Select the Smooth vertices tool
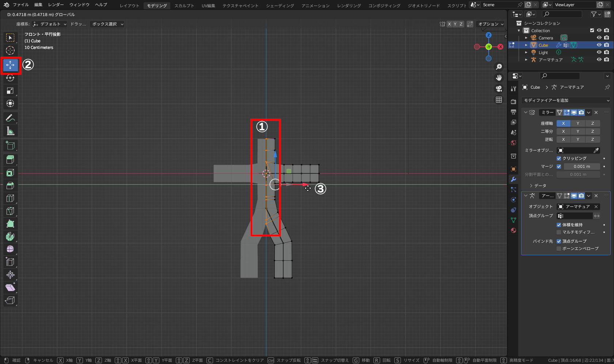The height and width of the screenshot is (364, 614). pyautogui.click(x=10, y=249)
